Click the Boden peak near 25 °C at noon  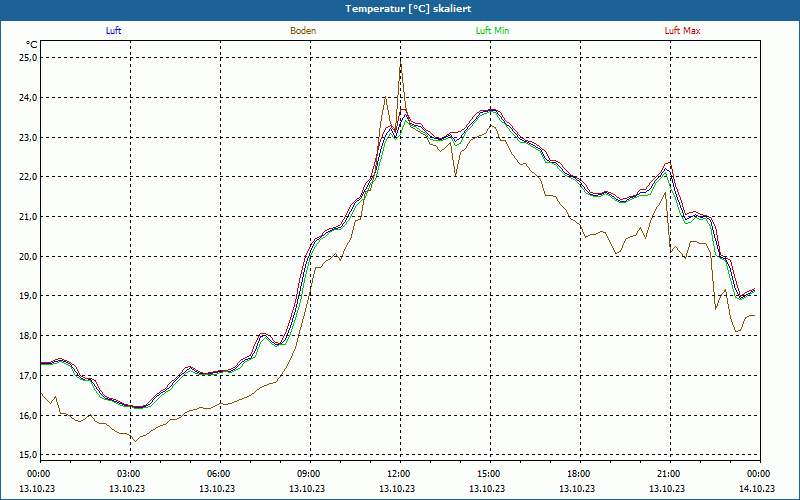click(x=401, y=62)
